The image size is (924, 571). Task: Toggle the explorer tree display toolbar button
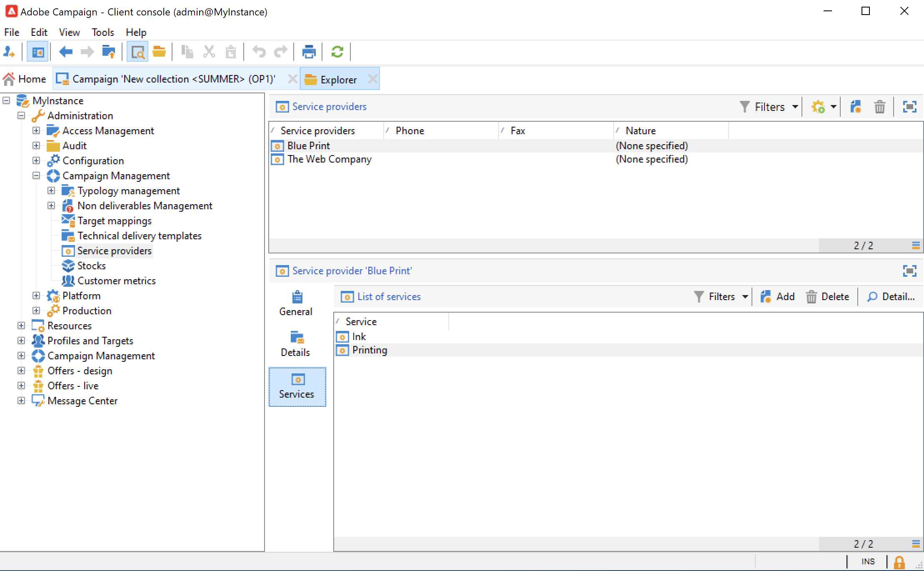point(37,52)
